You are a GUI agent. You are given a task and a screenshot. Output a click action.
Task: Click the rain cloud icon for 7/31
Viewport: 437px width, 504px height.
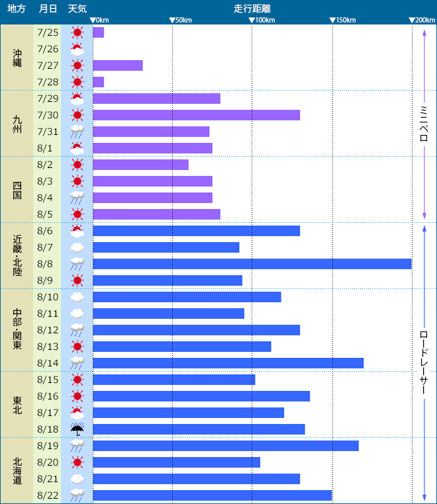click(77, 132)
